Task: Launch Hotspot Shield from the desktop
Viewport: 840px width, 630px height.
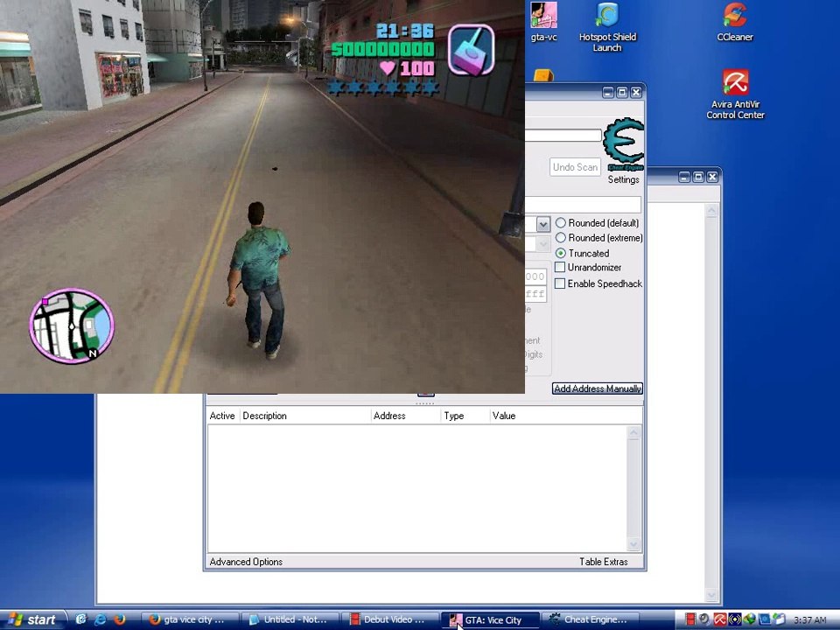Action: click(x=607, y=27)
